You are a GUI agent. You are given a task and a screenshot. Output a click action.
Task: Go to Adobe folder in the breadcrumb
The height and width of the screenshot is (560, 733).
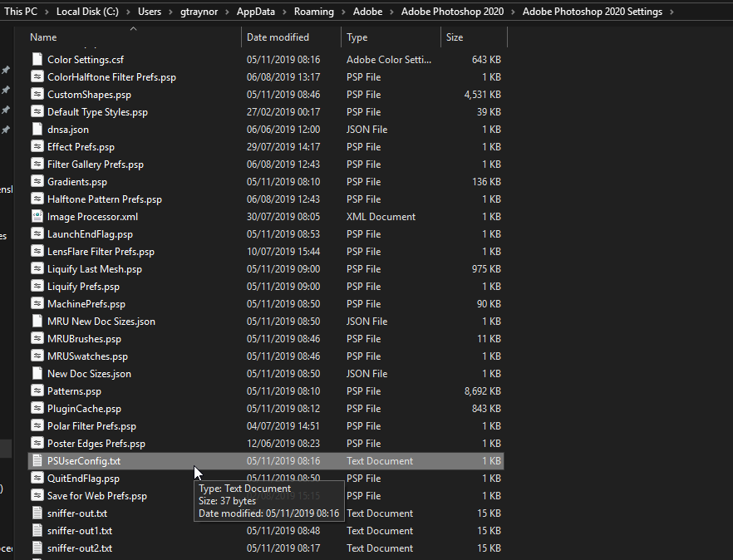coord(368,12)
